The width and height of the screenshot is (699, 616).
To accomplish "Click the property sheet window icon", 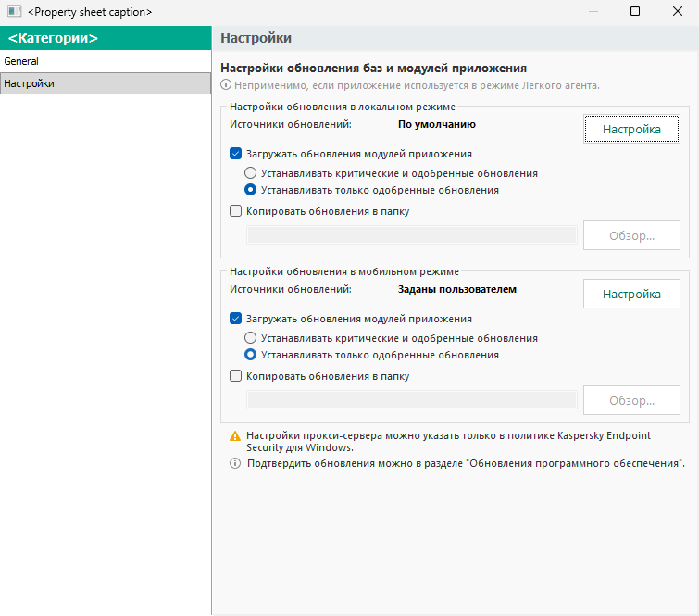I will (14, 11).
